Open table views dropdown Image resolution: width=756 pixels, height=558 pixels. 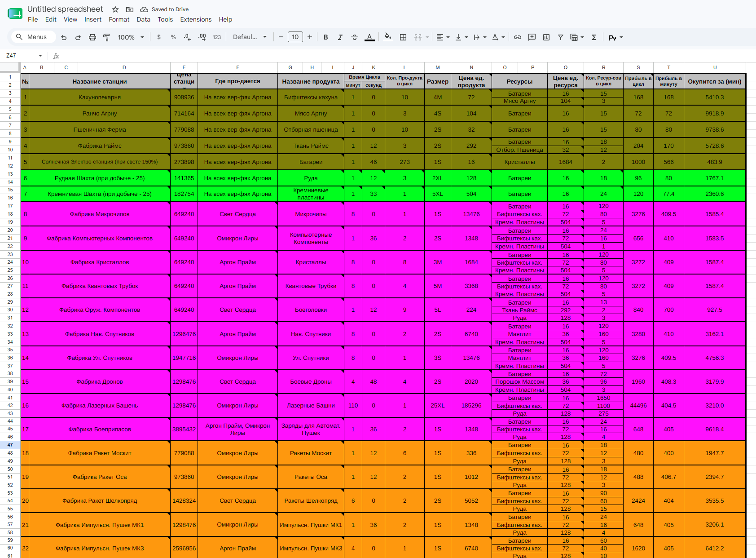point(577,37)
